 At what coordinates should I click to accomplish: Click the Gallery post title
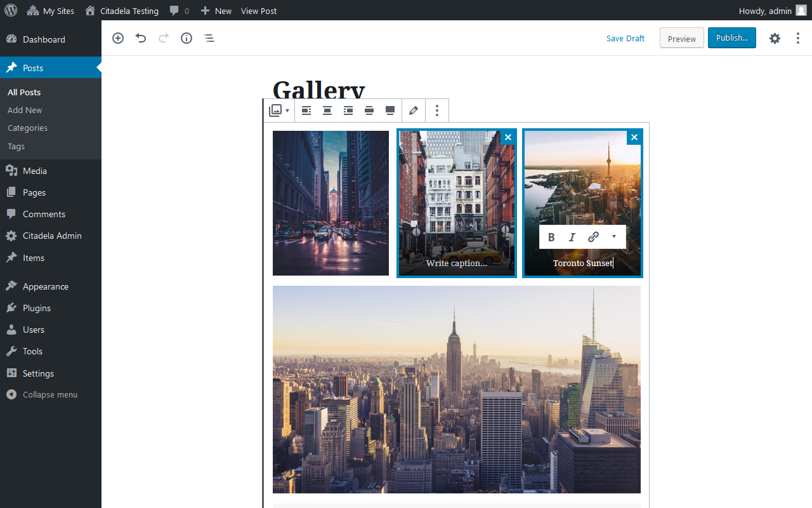319,90
